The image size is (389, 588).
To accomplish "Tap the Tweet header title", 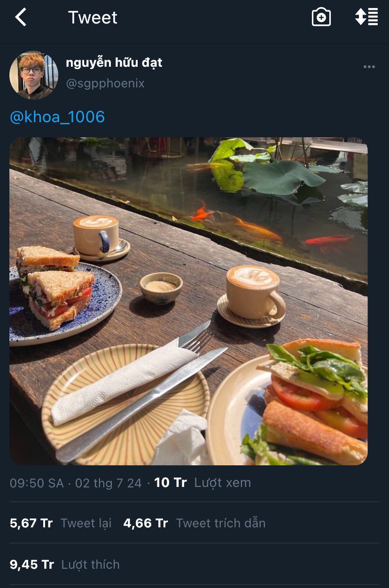I will (93, 18).
